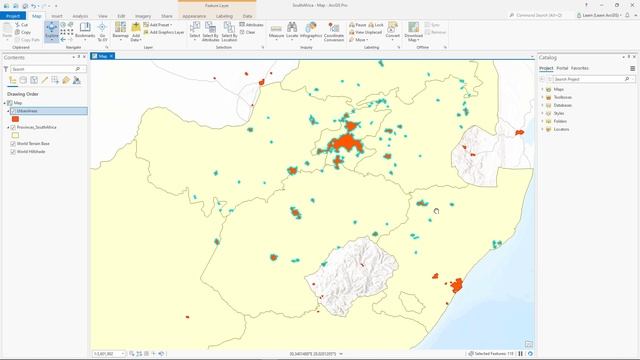Click the Add Data button icon
640x360 pixels.
[x=136, y=28]
